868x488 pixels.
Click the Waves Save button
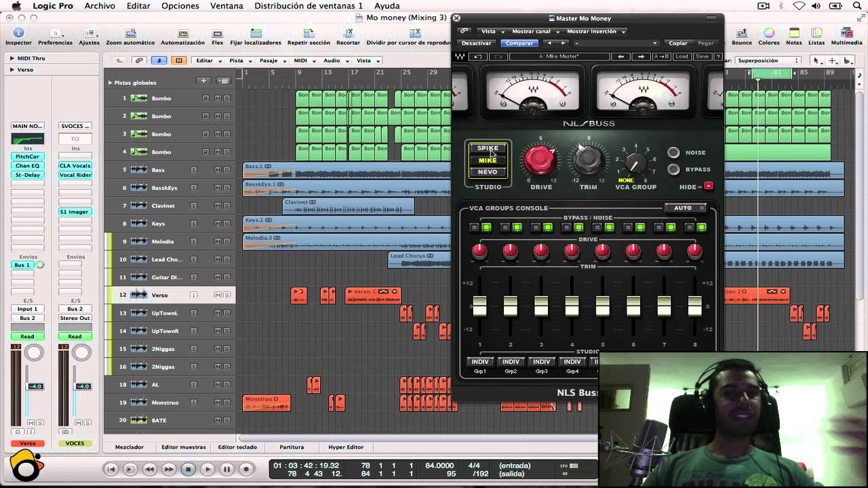click(x=702, y=57)
